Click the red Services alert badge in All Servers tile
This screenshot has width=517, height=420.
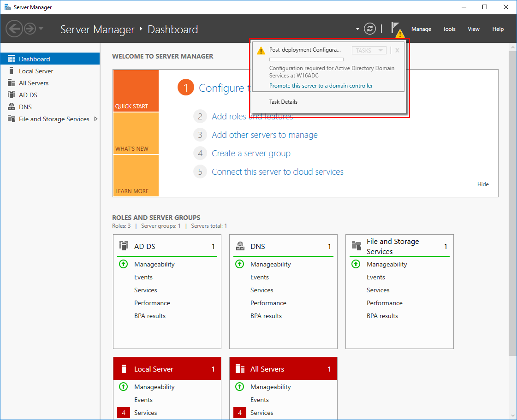(x=240, y=413)
